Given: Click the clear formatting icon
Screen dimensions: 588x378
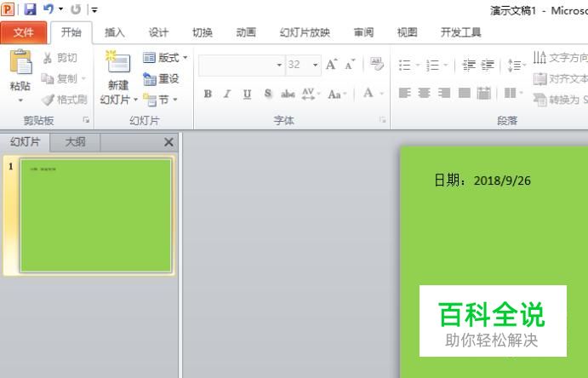Looking at the screenshot, I should tap(376, 64).
